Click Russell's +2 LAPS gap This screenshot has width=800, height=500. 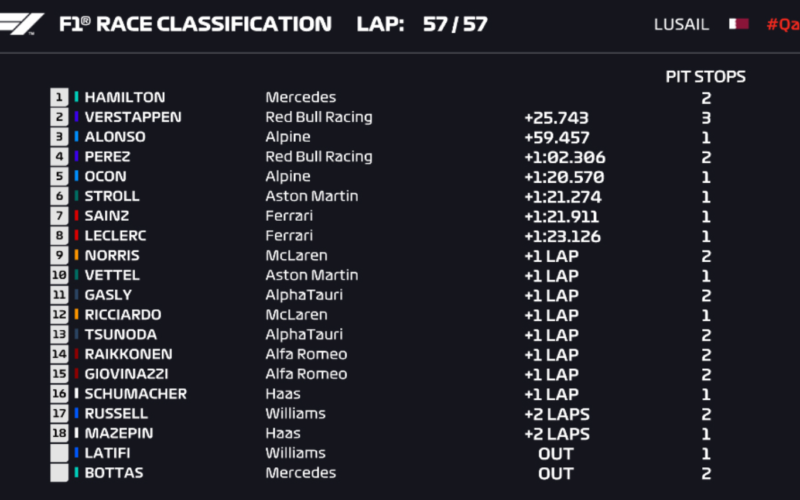click(557, 414)
